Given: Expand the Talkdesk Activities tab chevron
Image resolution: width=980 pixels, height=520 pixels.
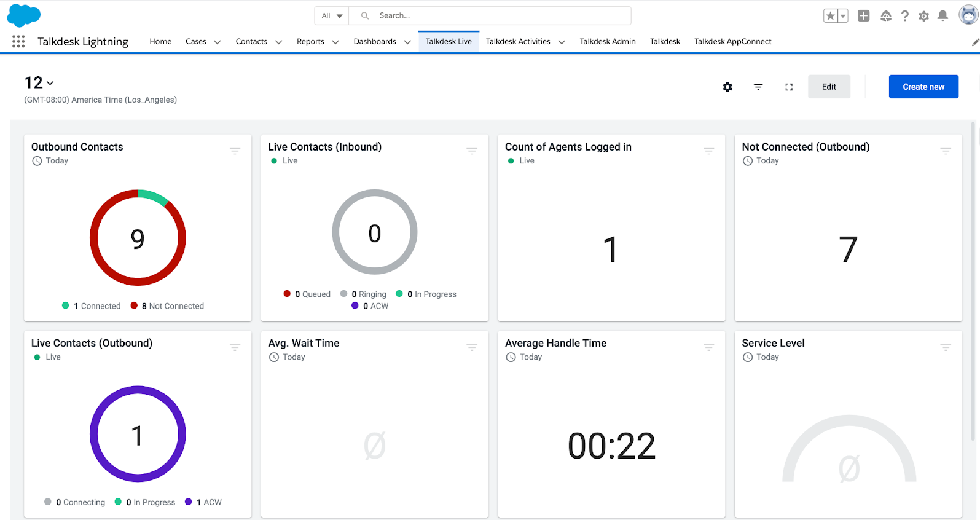Looking at the screenshot, I should point(562,42).
